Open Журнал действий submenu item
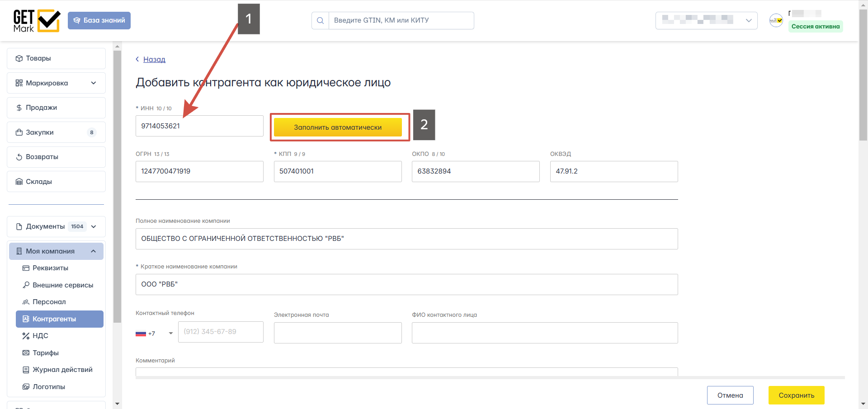 pos(60,370)
